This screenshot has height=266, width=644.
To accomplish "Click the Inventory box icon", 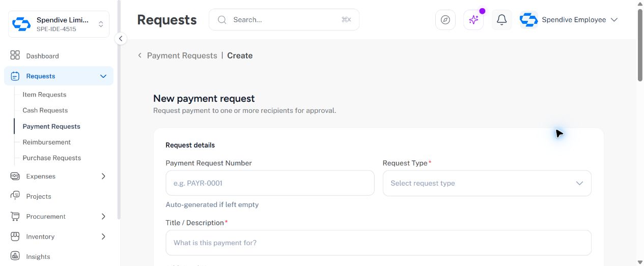I will pos(15,237).
